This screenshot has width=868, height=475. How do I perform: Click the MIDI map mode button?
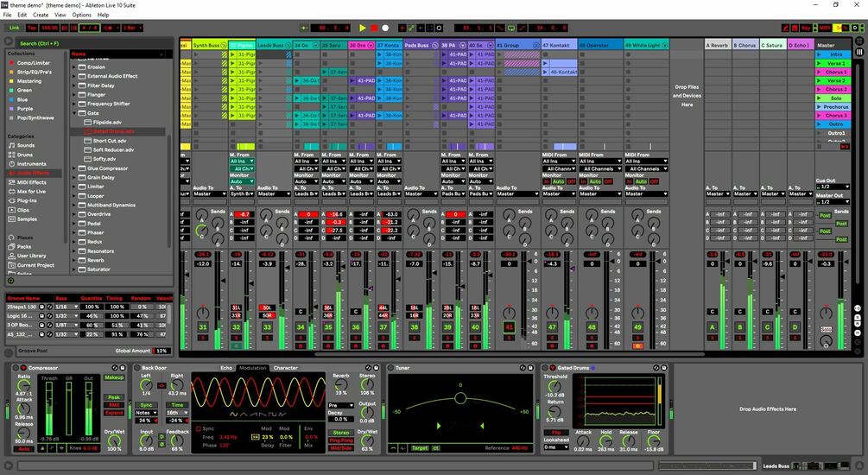coord(825,28)
